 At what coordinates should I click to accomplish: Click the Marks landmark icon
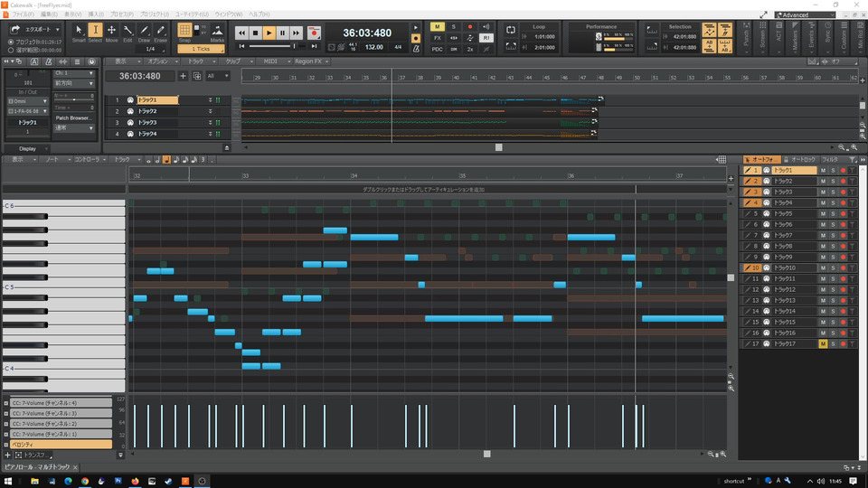click(x=217, y=33)
